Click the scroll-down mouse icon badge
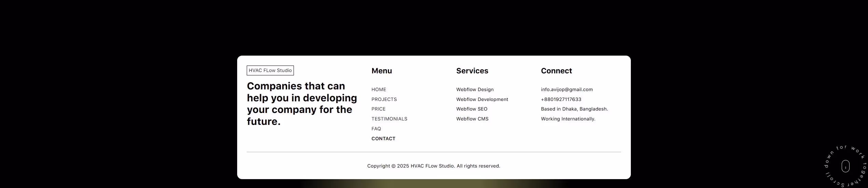Screen dimensions: 868x188 845,167
